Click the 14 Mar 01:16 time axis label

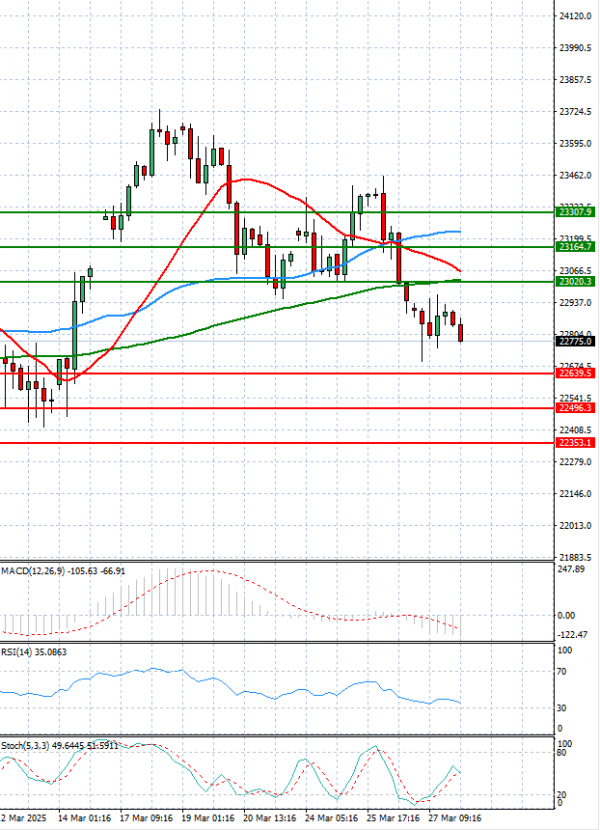coord(84,818)
